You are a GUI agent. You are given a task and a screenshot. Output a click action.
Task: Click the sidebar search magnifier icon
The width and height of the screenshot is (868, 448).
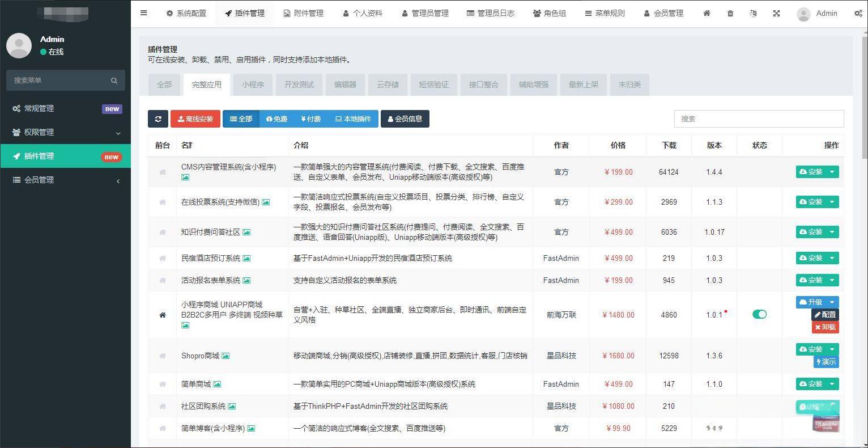pos(114,81)
